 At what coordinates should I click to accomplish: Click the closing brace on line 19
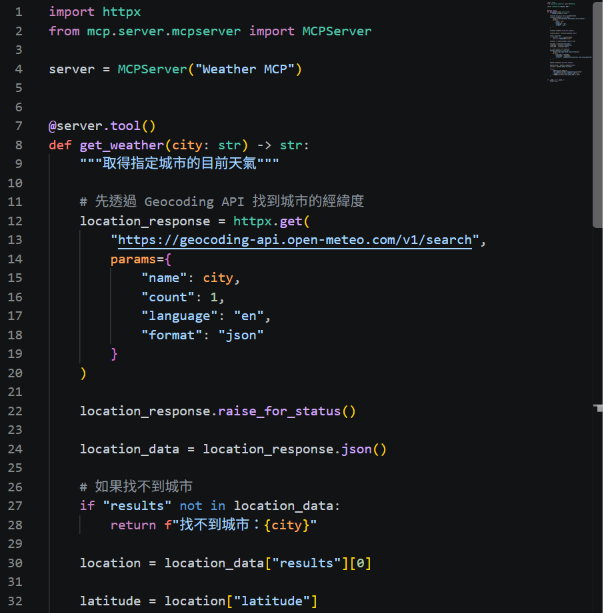click(114, 354)
